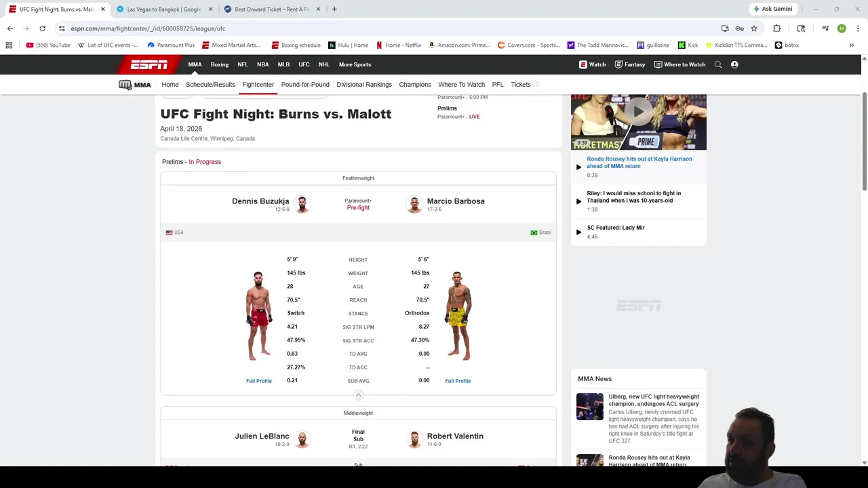This screenshot has height=488, width=868.
Task: Open the Pound-for-Pound tab
Action: (x=305, y=85)
